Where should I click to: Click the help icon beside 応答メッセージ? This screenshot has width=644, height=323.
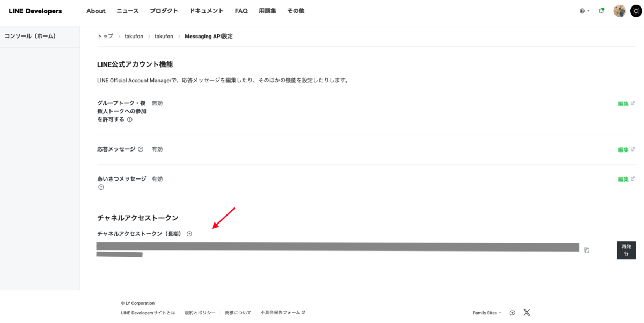click(141, 149)
